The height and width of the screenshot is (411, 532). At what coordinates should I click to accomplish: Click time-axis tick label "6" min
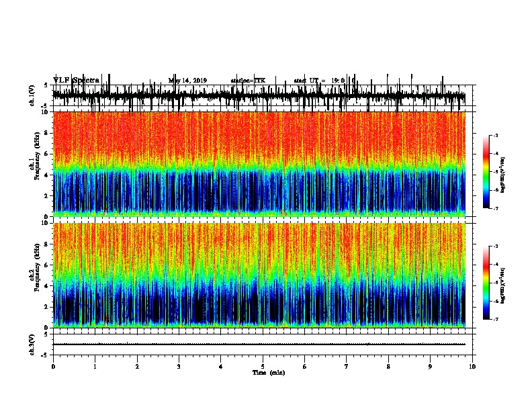305,367
